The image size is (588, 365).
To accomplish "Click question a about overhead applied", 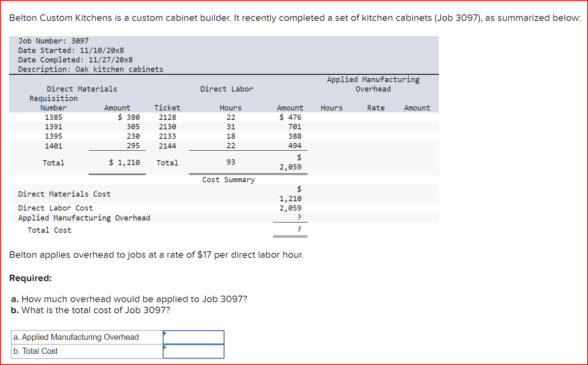I will 129,299.
